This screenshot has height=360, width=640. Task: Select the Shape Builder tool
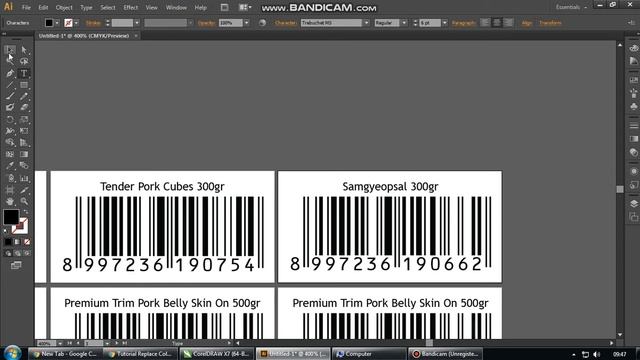click(10, 142)
